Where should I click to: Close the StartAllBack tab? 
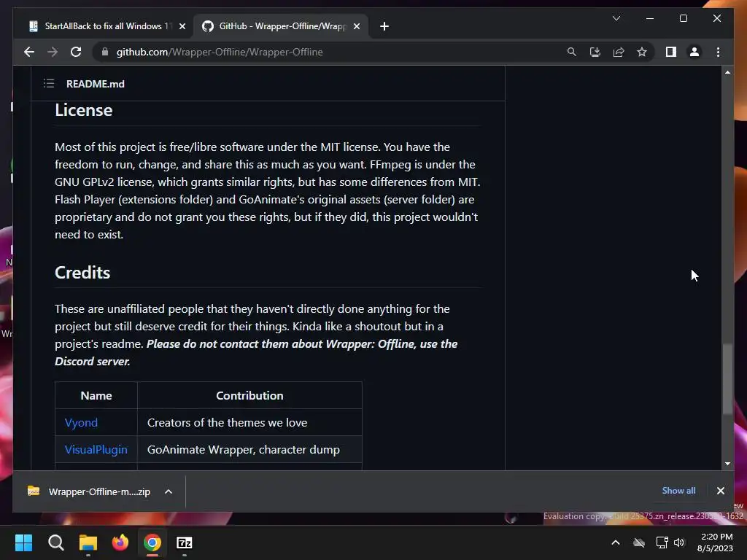[x=182, y=26]
